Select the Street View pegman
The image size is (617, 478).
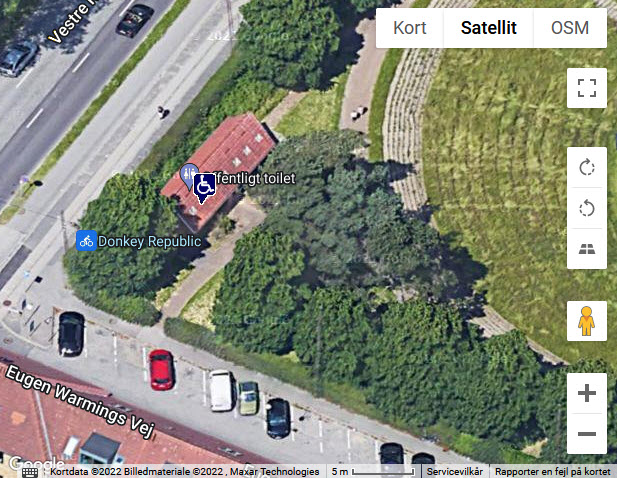pos(587,321)
